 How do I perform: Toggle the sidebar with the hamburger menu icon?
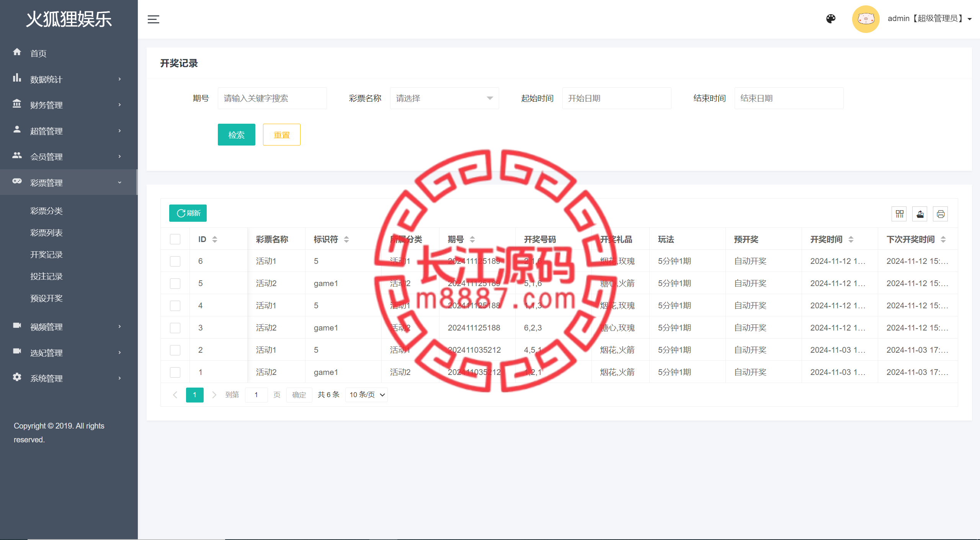[x=154, y=19]
